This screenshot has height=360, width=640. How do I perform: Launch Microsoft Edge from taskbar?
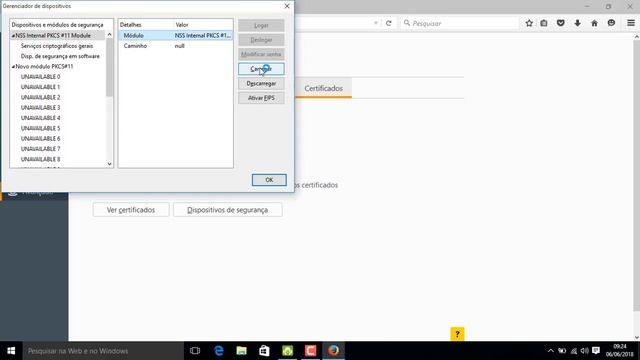(219, 351)
